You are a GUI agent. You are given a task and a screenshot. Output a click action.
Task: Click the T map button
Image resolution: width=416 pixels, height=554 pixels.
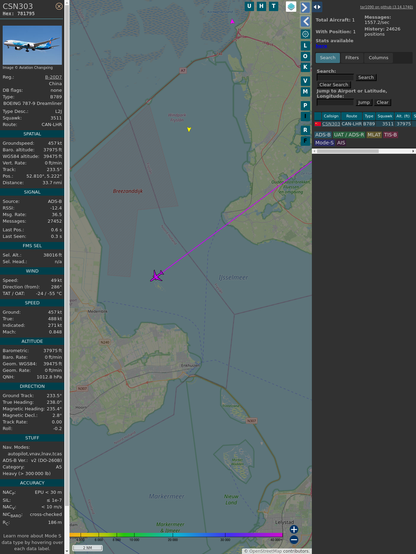coord(274,6)
